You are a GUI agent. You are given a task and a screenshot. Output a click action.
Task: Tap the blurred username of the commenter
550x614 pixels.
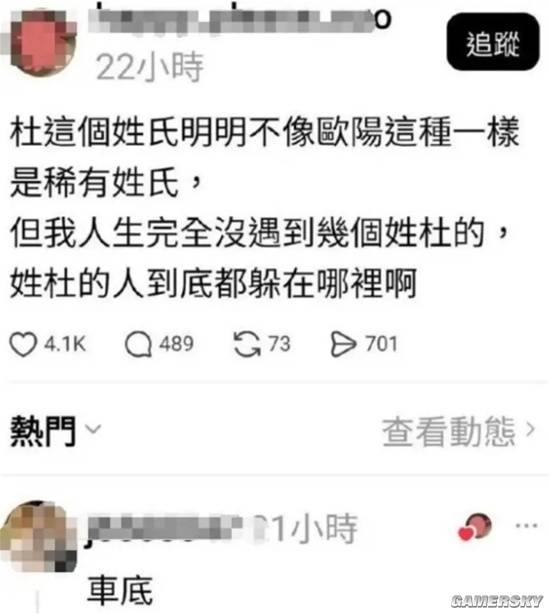click(164, 527)
